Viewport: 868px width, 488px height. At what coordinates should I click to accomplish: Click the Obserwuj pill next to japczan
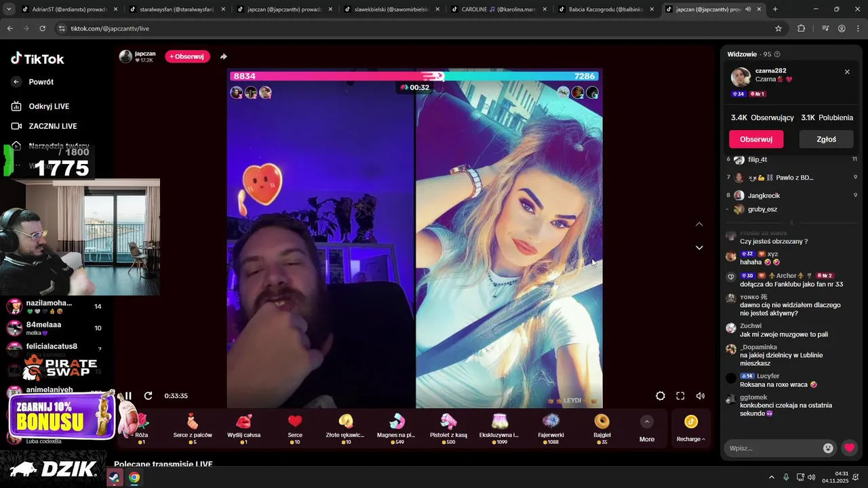click(187, 56)
